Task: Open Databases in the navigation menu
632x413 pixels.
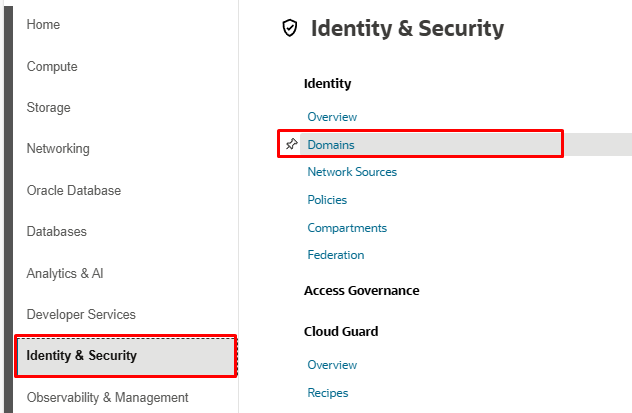Action: 56,231
